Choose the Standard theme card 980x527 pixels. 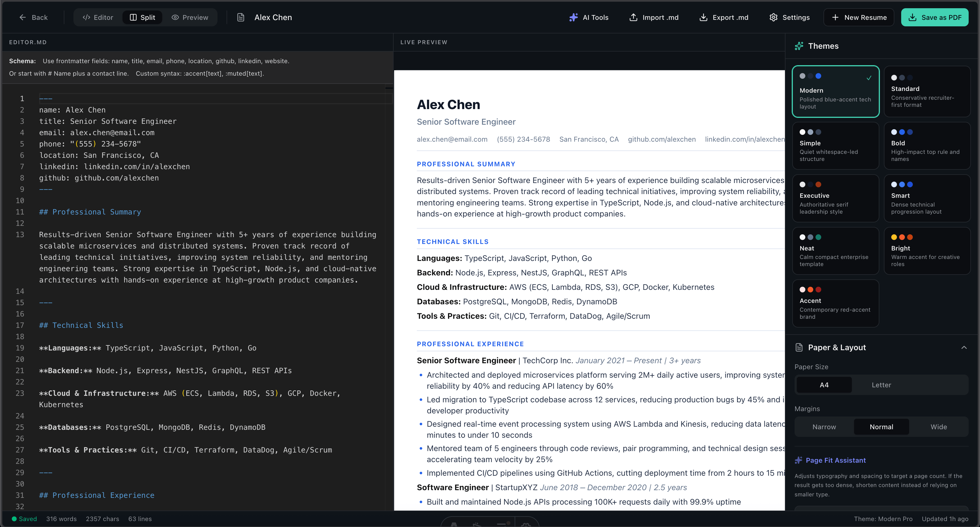click(927, 92)
